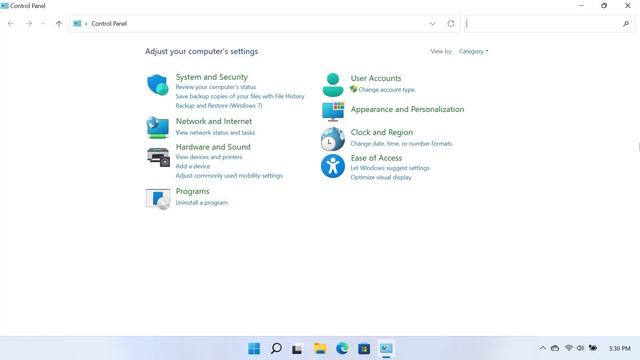The height and width of the screenshot is (360, 640).
Task: Open the battery tray icon
Action: [593, 348]
